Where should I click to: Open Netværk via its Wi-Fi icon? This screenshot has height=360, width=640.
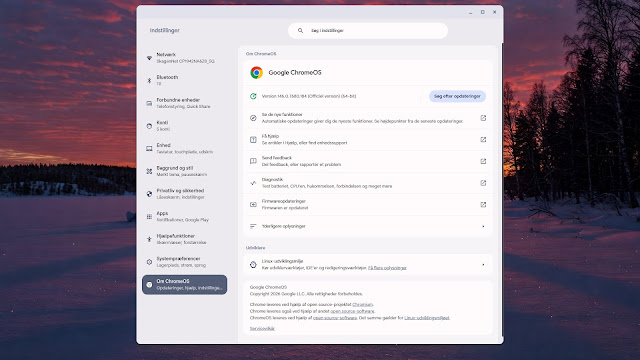pos(149,58)
